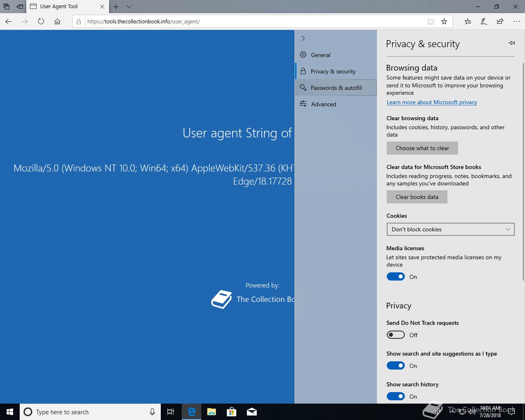The height and width of the screenshot is (420, 525).
Task: Click the Type here to search box
Action: [x=90, y=412]
